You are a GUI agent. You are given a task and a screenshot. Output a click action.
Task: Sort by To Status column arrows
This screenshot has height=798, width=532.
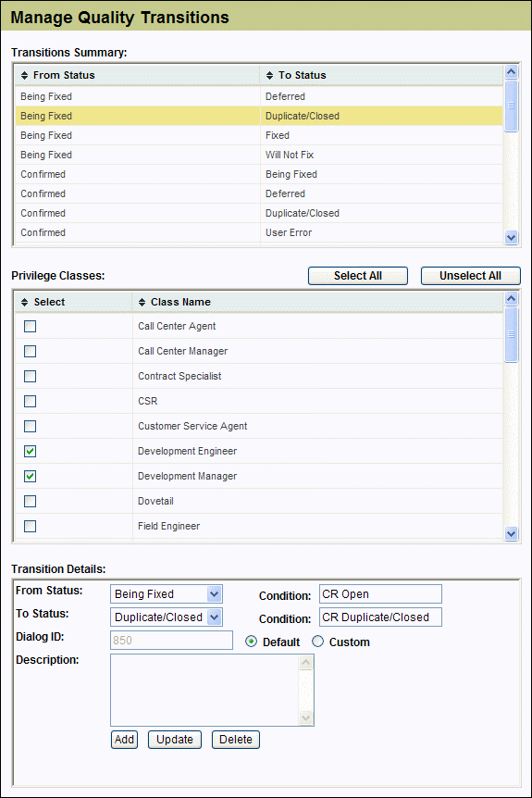(x=269, y=75)
